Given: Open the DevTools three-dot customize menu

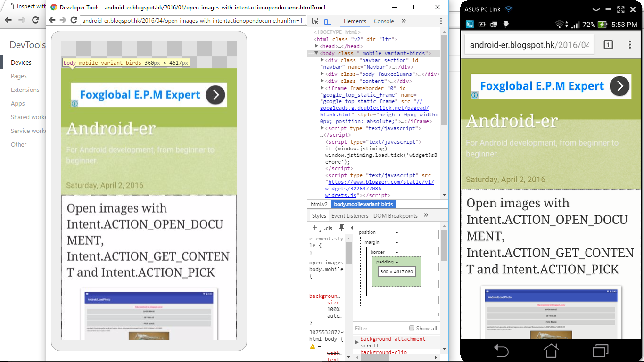Looking at the screenshot, I should [441, 21].
